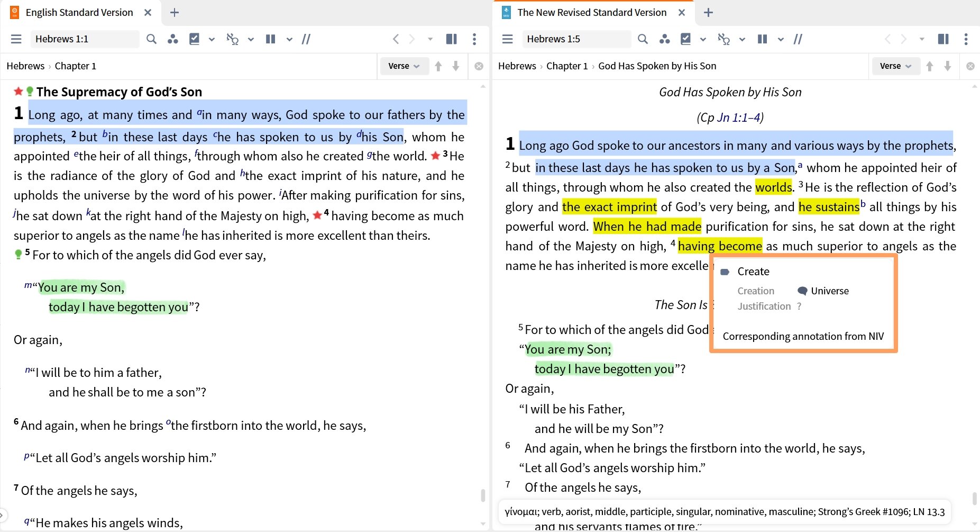Click the search icon in the ESV panel
This screenshot has width=980, height=532.
click(151, 39)
